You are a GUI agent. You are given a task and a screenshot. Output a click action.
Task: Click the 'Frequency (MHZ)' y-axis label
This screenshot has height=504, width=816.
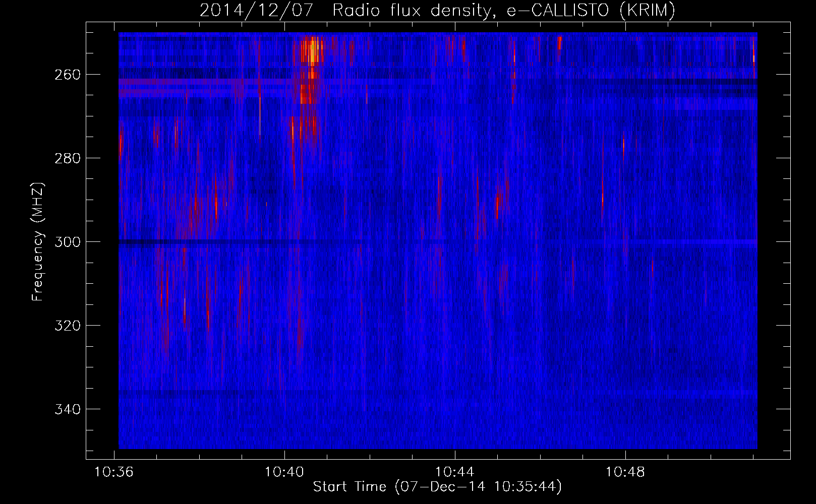38,241
